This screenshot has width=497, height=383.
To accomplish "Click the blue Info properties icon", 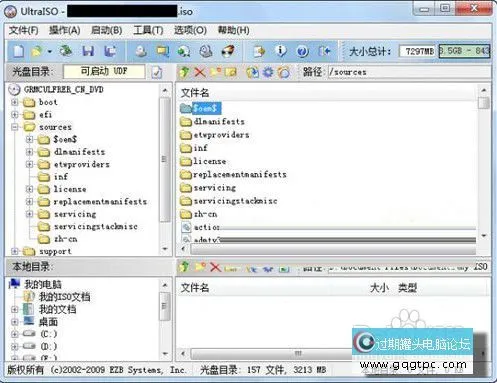I will click(x=280, y=51).
